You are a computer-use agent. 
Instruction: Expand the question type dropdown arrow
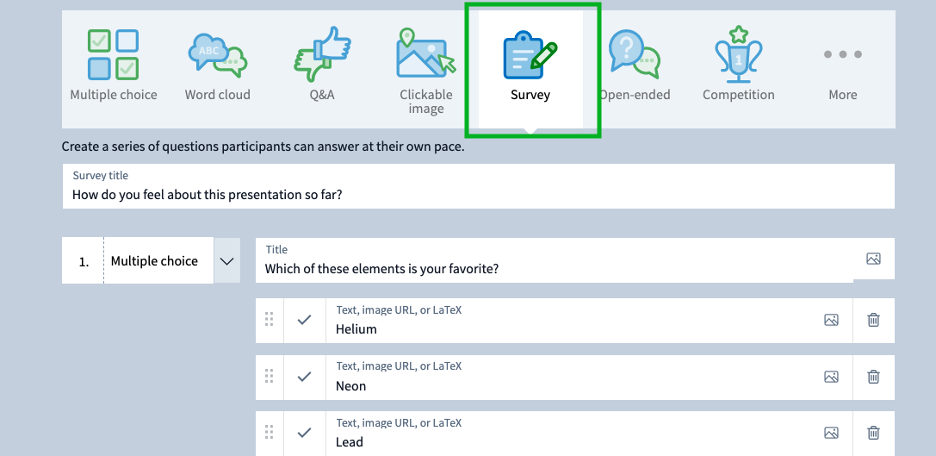227,261
